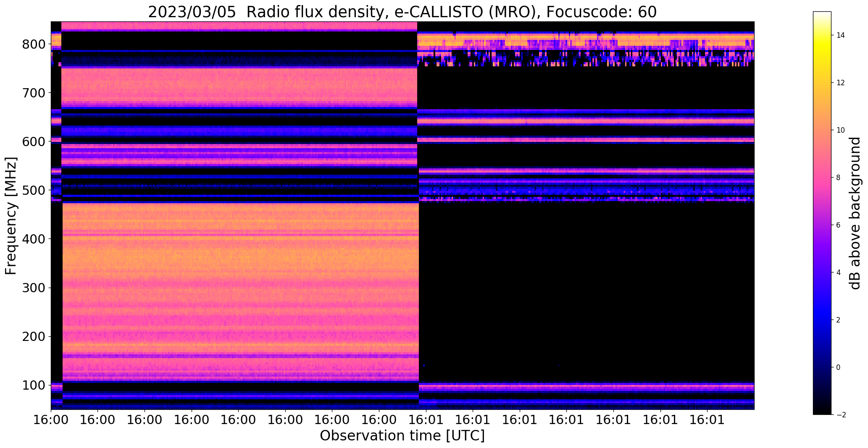This screenshot has height=448, width=868.
Task: Click the 200 frequency tick label
Action: pyautogui.click(x=33, y=336)
